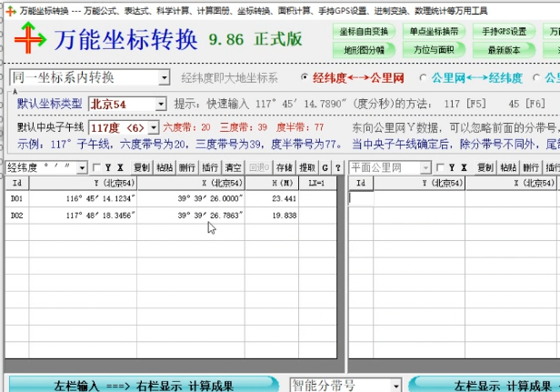The height and width of the screenshot is (392, 560).
Task: Click left pane 删行 (delete row) button
Action: [187, 167]
